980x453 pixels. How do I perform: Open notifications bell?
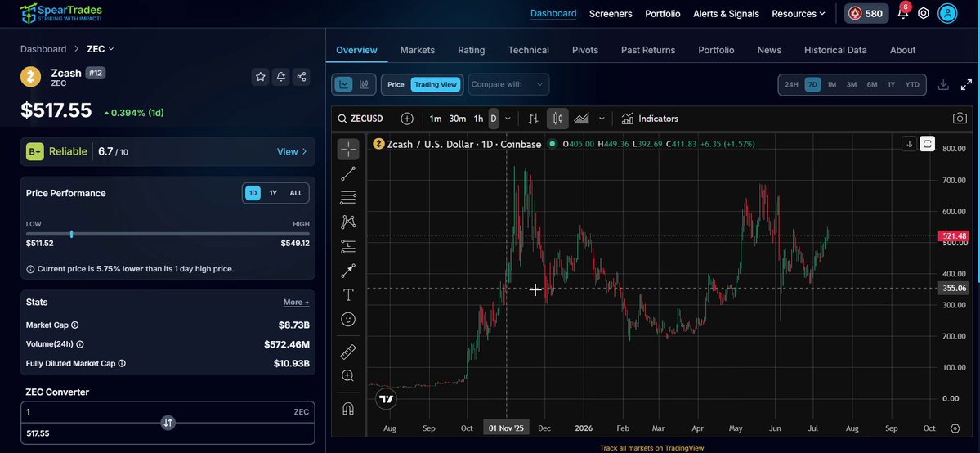click(x=902, y=13)
